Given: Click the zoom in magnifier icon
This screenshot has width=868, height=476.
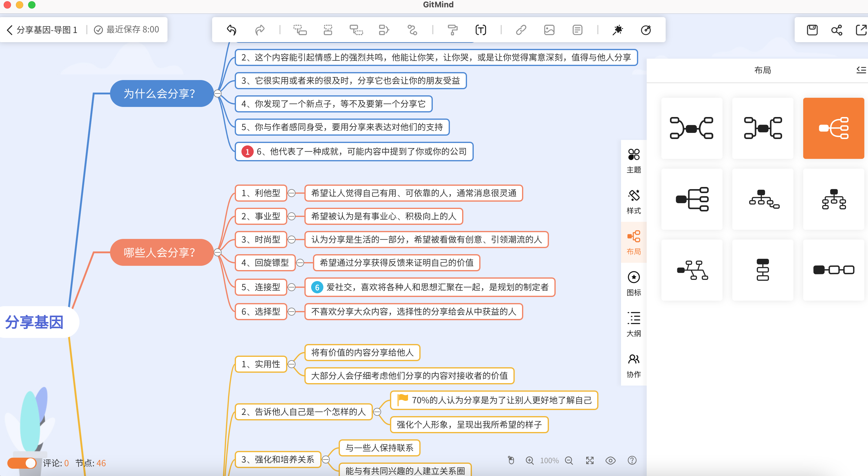Looking at the screenshot, I should [x=529, y=460].
